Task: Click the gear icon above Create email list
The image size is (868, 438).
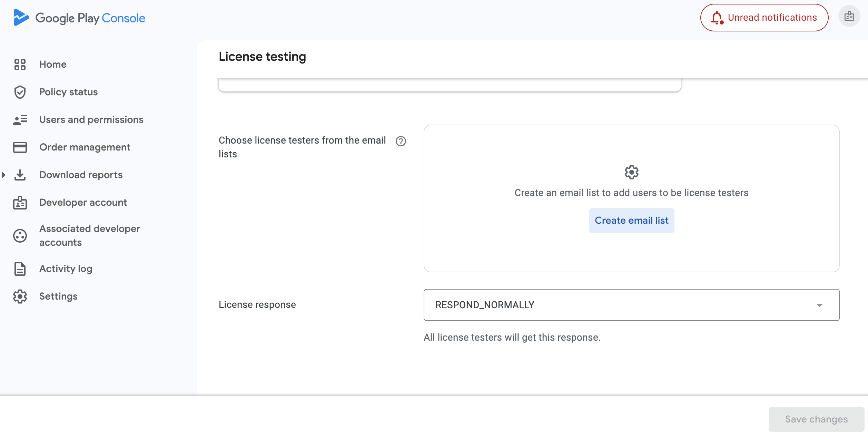Action: click(631, 172)
